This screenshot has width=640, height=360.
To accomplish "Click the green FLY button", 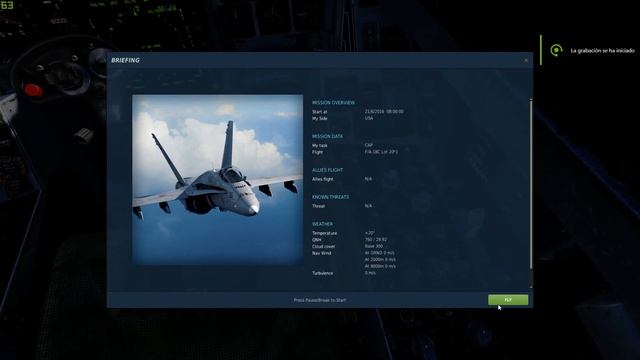I will [508, 300].
